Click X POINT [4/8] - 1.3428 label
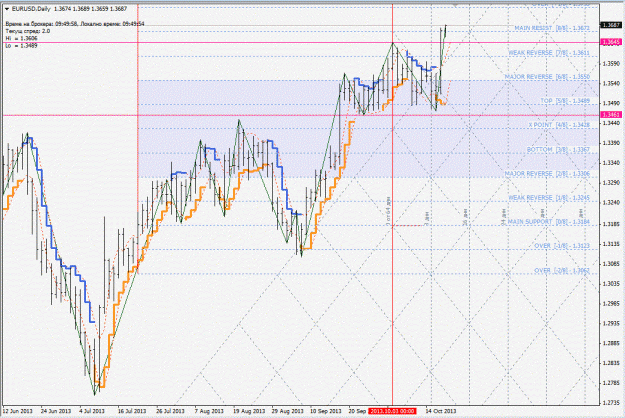 [x=559, y=125]
